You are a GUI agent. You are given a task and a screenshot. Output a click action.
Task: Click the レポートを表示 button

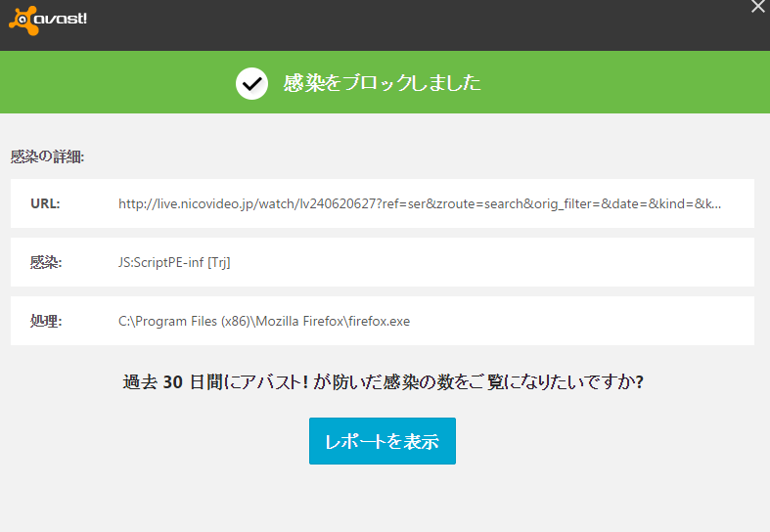(x=382, y=441)
